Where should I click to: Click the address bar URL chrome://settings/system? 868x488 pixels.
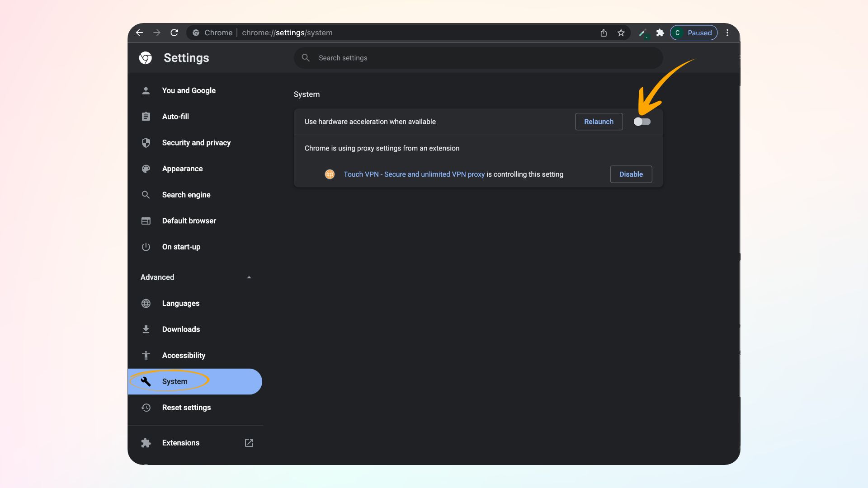pyautogui.click(x=287, y=33)
